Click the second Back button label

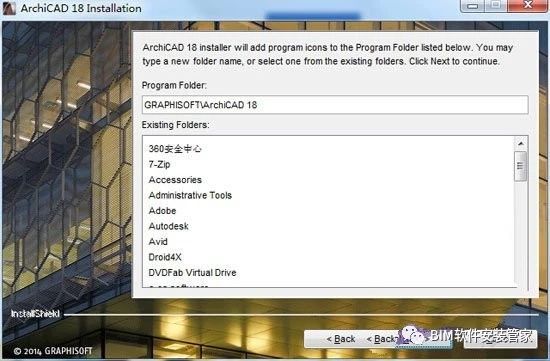coord(381,339)
